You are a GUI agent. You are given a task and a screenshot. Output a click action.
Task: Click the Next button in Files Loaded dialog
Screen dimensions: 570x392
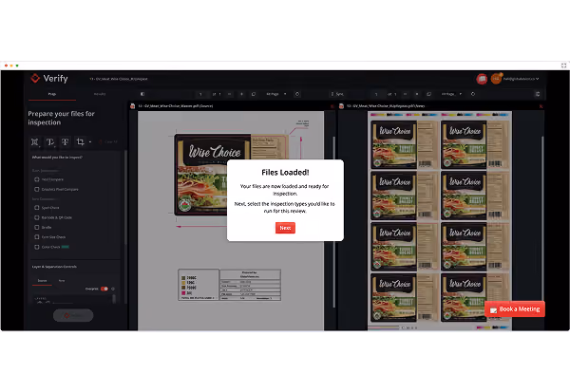[285, 228]
